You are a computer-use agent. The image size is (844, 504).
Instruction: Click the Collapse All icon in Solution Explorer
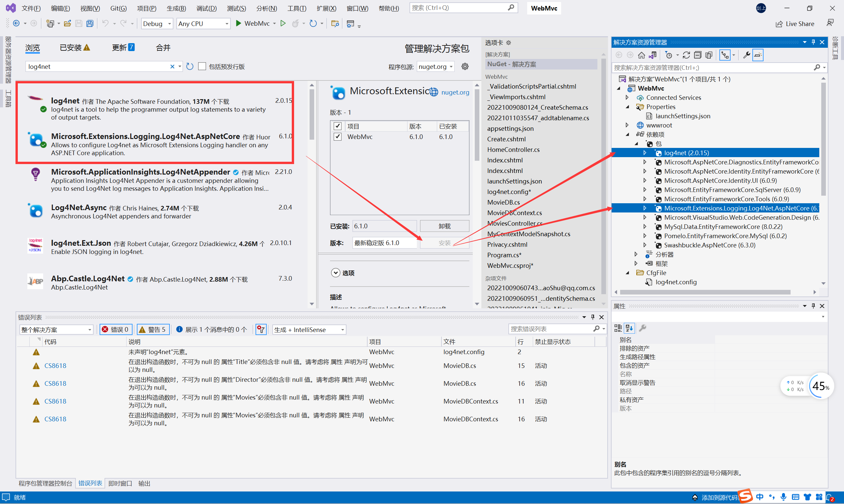(698, 55)
